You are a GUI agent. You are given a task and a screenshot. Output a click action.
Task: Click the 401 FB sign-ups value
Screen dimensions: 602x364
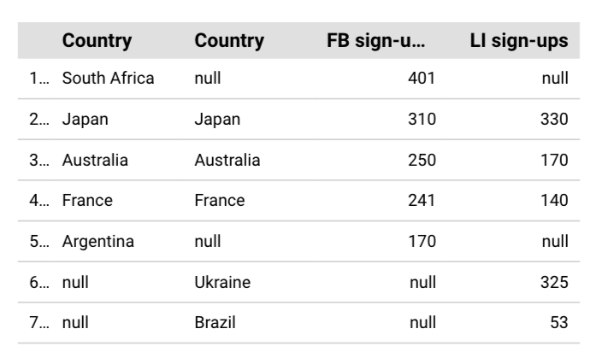click(422, 79)
